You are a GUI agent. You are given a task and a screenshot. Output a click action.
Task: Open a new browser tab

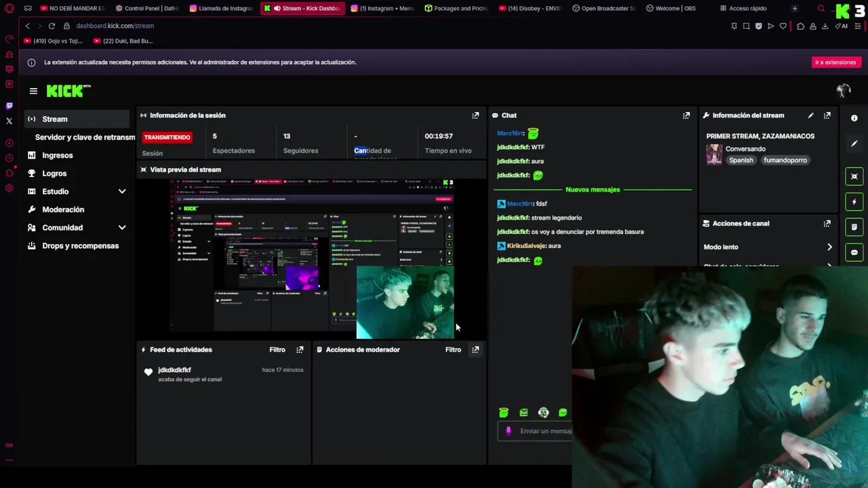pos(794,8)
